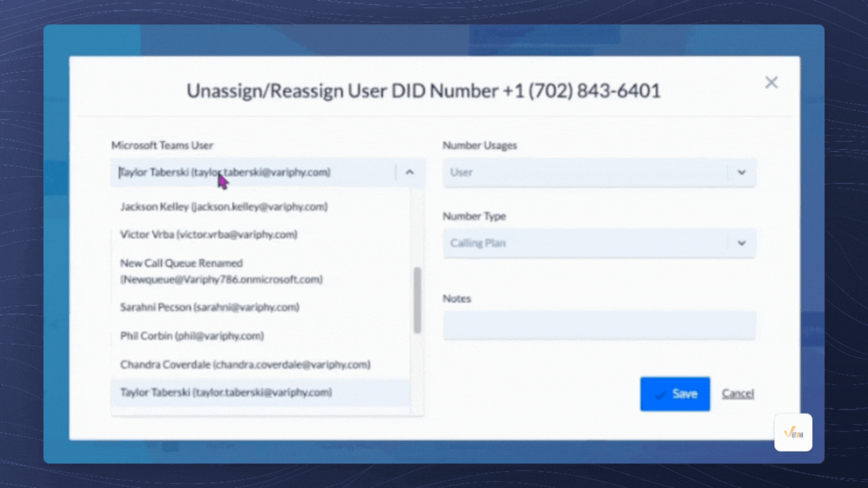Expand the Number Usages dropdown arrow
This screenshot has width=868, height=488.
pyautogui.click(x=741, y=172)
